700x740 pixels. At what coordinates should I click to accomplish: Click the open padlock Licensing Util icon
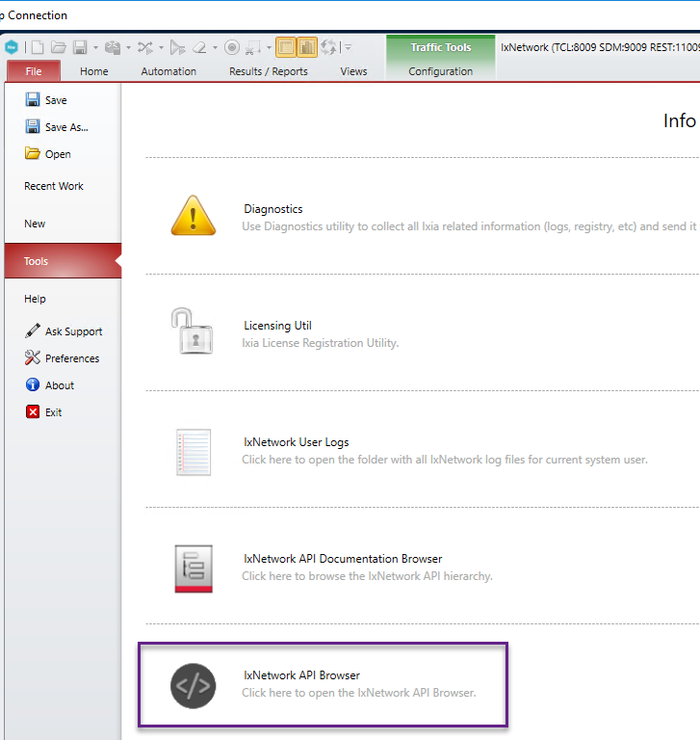coord(192,331)
